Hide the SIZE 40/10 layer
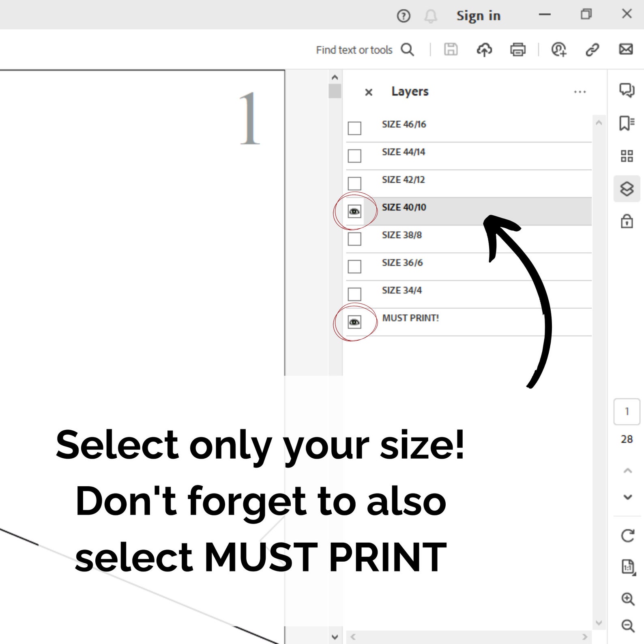 (354, 211)
